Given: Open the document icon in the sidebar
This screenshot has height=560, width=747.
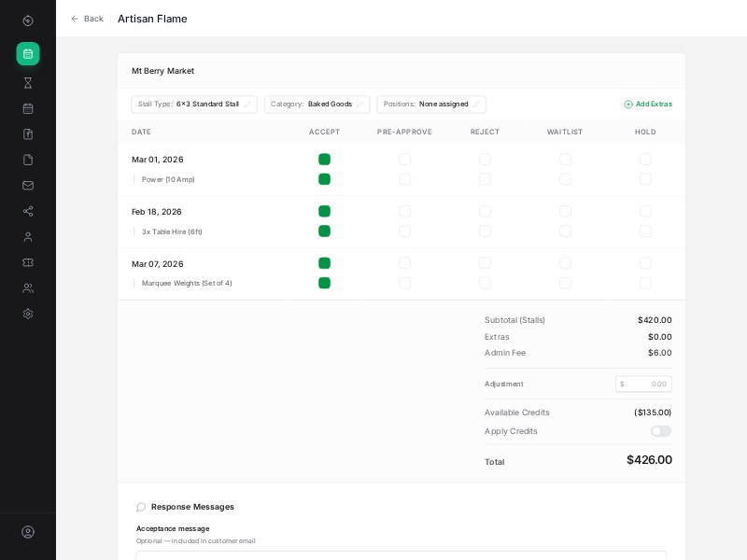Looking at the screenshot, I should (28, 160).
